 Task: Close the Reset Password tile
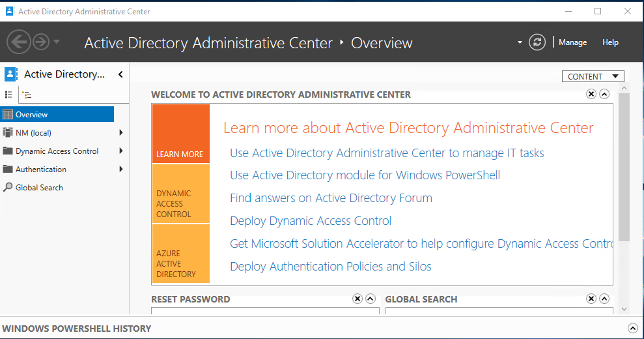coord(357,299)
